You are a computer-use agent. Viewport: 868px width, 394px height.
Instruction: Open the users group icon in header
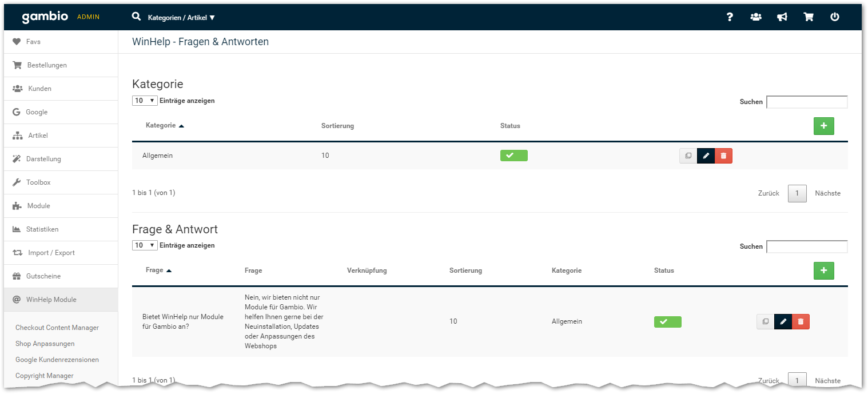tap(756, 17)
